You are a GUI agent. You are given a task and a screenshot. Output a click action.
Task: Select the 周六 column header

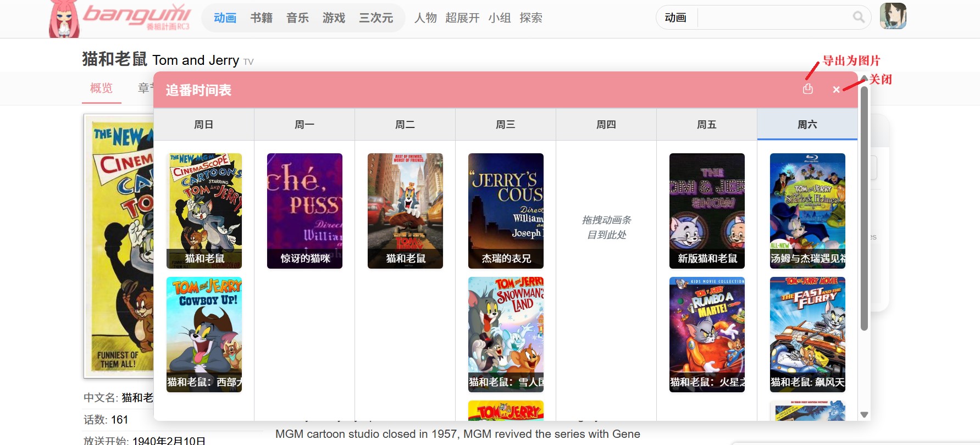[x=807, y=125]
